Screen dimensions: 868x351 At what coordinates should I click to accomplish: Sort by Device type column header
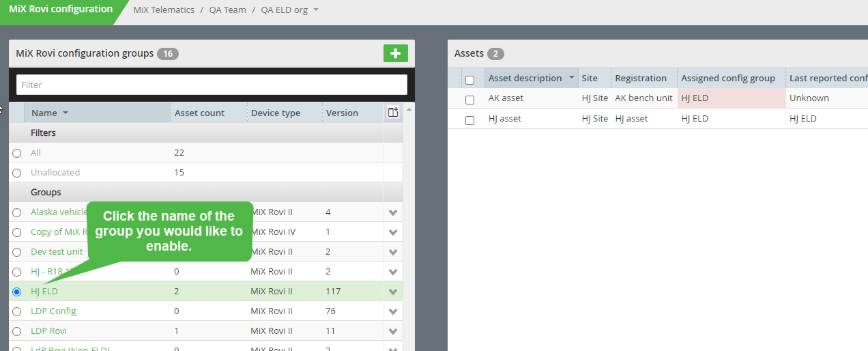pos(276,113)
